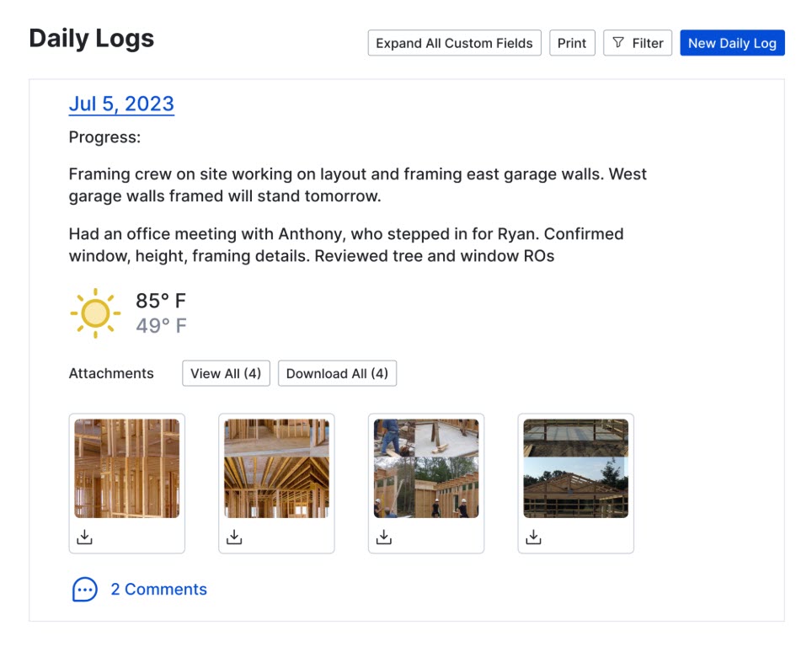Viewport: 812px width, 652px height.
Task: Open the interior wall studs thumbnail
Action: [x=127, y=468]
